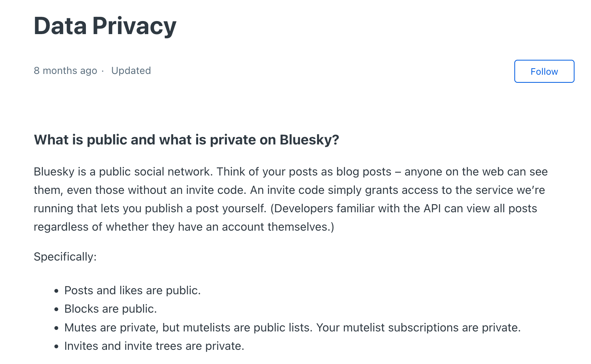
Task: Click the 'Blocks are public' bullet item
Action: 110,309
